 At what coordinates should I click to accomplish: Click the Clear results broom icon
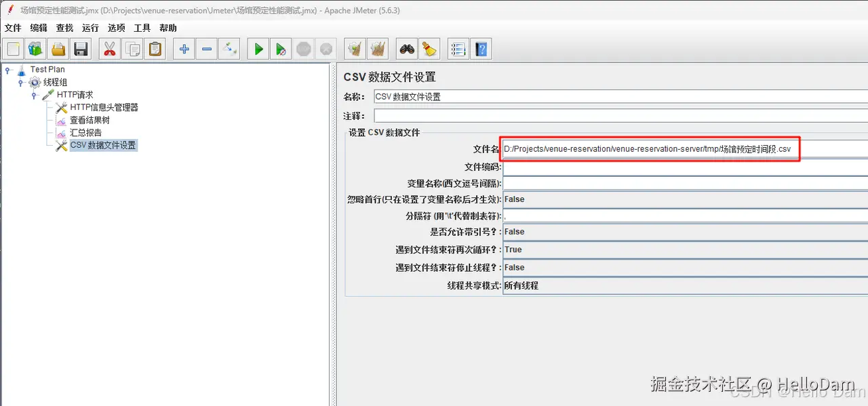[355, 49]
